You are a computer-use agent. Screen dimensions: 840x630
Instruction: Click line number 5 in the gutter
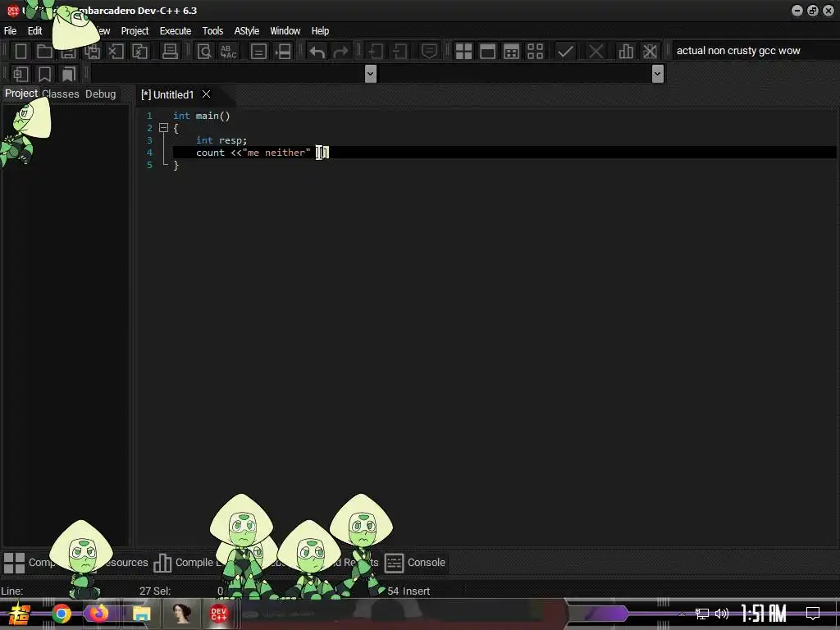click(149, 165)
